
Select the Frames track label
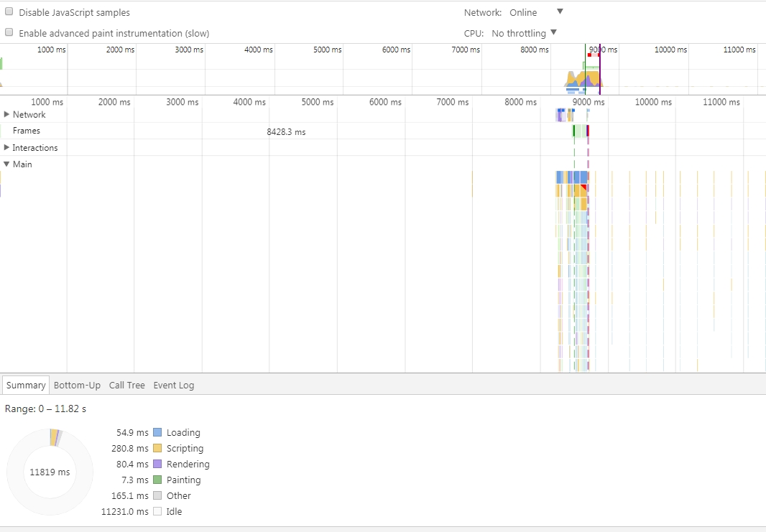click(x=26, y=131)
